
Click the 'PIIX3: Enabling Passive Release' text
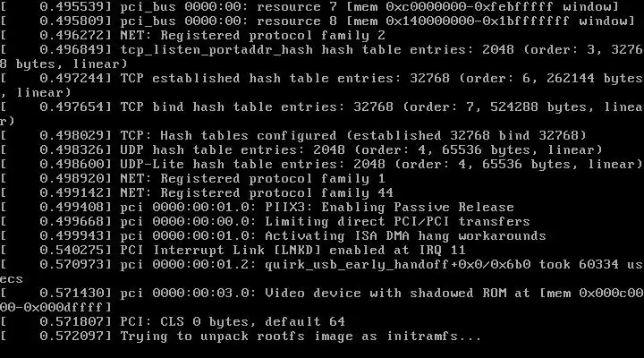pyautogui.click(x=389, y=207)
